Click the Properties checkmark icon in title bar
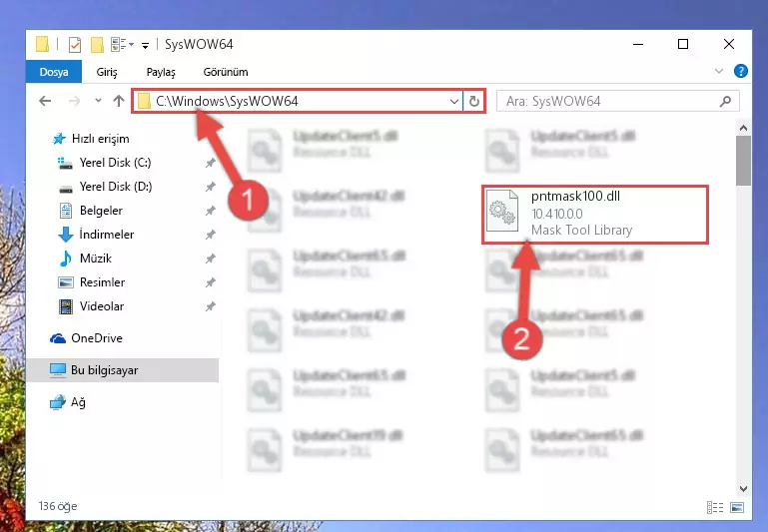The image size is (768, 532). [x=75, y=45]
